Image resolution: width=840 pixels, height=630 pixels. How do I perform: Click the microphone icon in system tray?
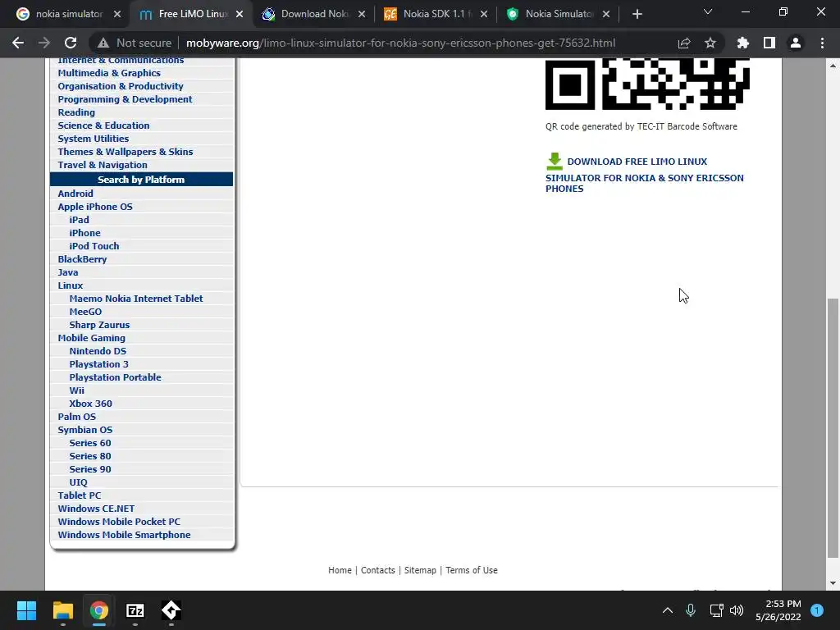coord(691,610)
